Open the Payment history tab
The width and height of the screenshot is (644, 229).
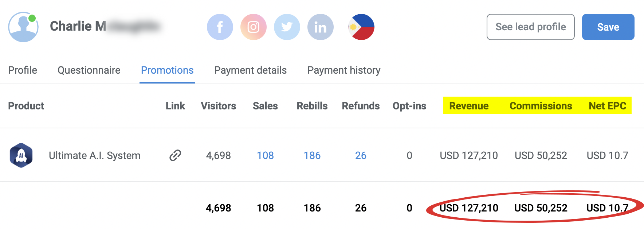(x=344, y=70)
